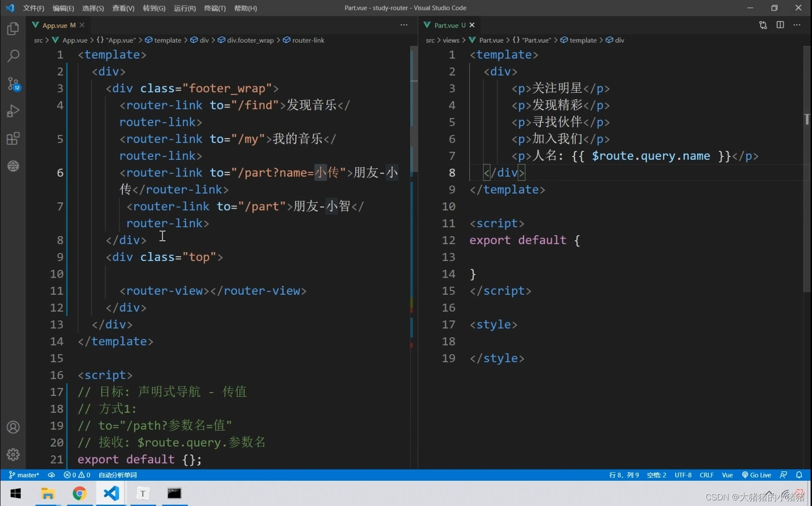Open the Explorer view in activity bar

tap(13, 29)
